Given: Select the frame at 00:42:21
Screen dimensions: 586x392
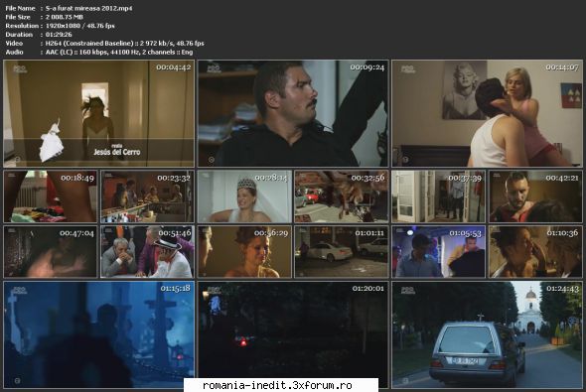Looking at the screenshot, I should [x=535, y=196].
